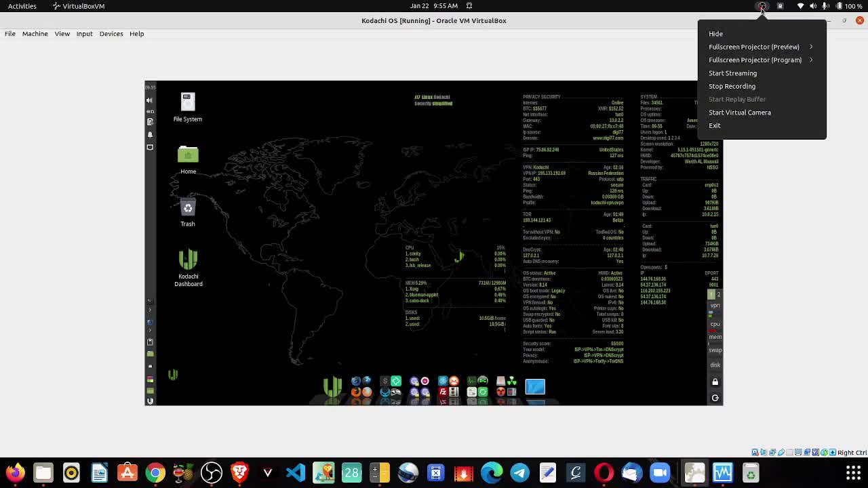Open Visual Studio Code from dock
Image resolution: width=868 pixels, height=488 pixels.
click(x=296, y=472)
